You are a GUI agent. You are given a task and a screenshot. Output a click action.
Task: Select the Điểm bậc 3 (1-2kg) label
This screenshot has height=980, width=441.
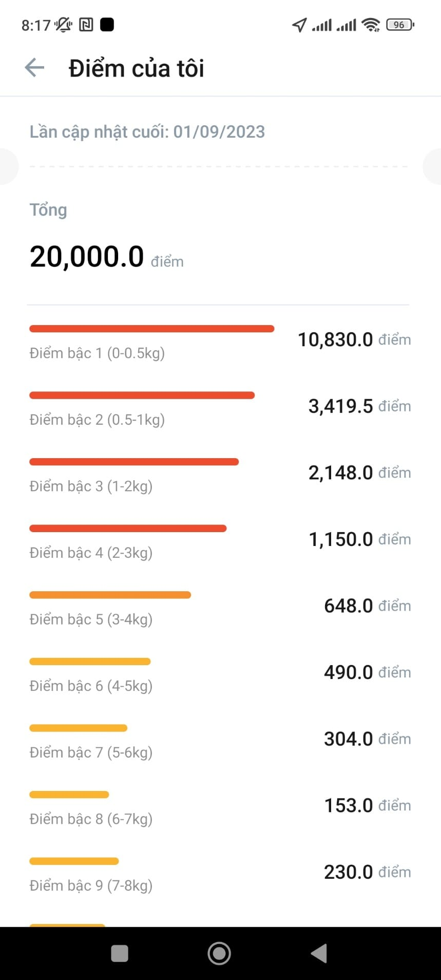pos(91,486)
